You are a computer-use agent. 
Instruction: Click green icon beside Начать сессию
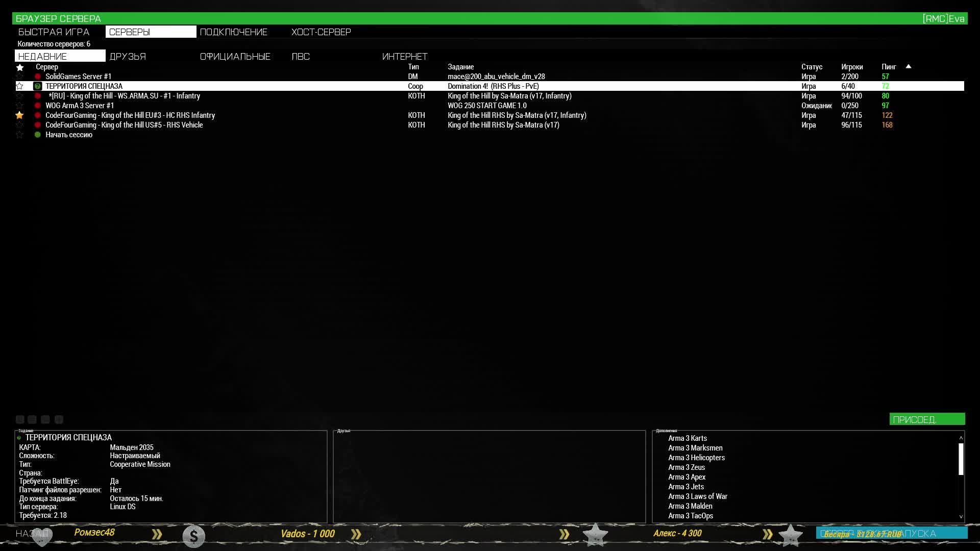(x=37, y=135)
